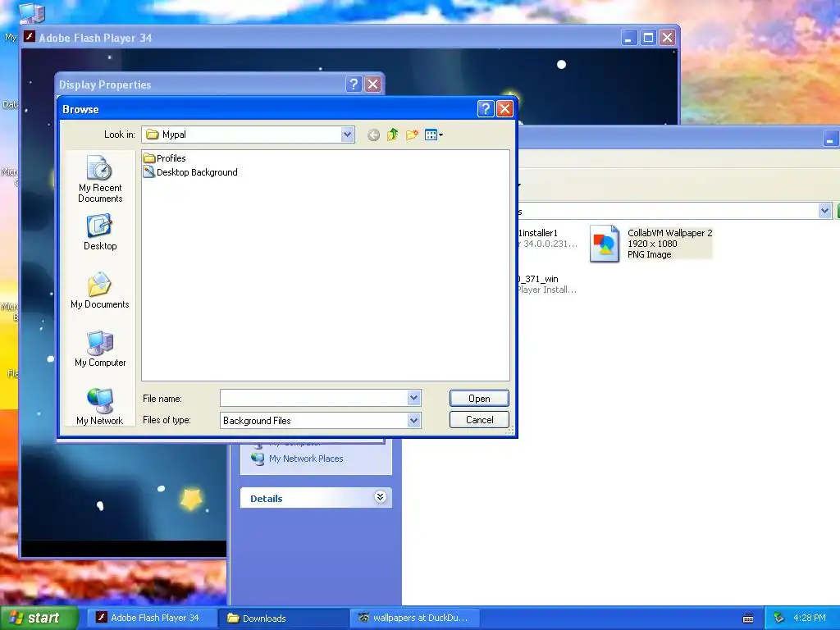Image resolution: width=840 pixels, height=630 pixels.
Task: Close the Browse dialog
Action: pos(504,109)
